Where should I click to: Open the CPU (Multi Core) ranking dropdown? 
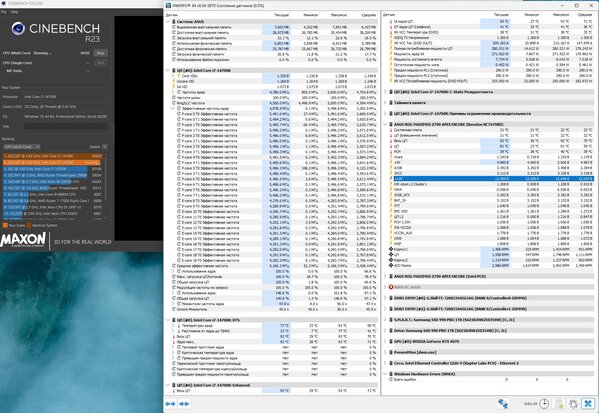point(22,147)
